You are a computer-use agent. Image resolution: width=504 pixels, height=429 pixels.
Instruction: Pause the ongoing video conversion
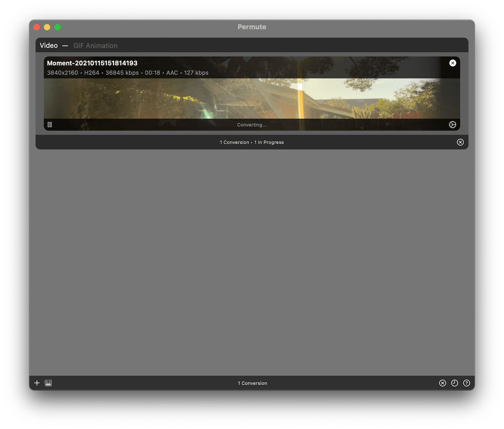[50, 124]
